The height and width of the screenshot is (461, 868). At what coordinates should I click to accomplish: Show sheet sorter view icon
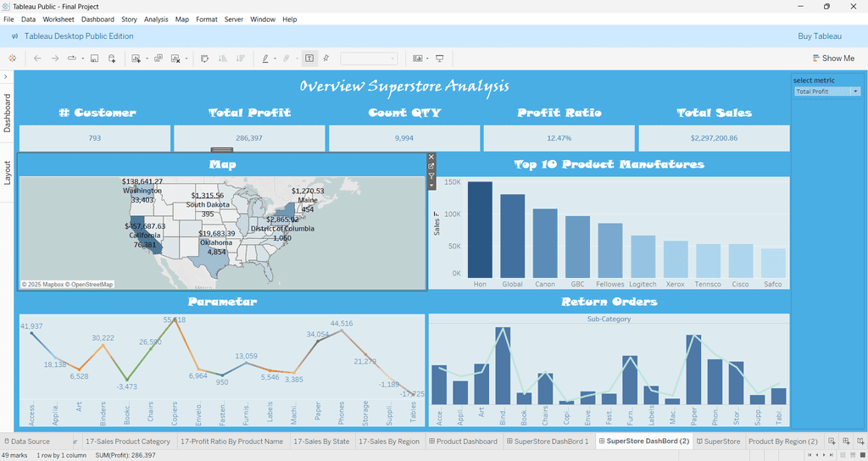tap(843, 455)
